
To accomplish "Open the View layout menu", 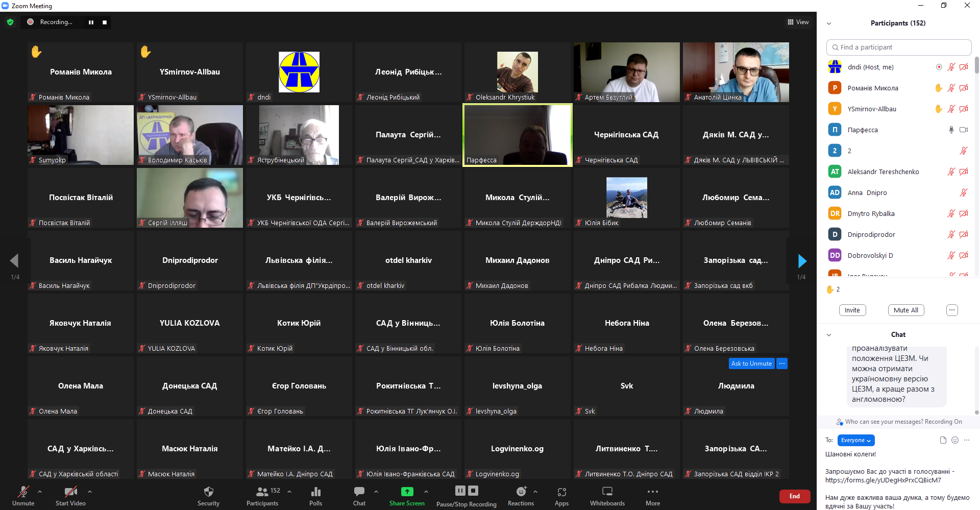I will coord(798,22).
